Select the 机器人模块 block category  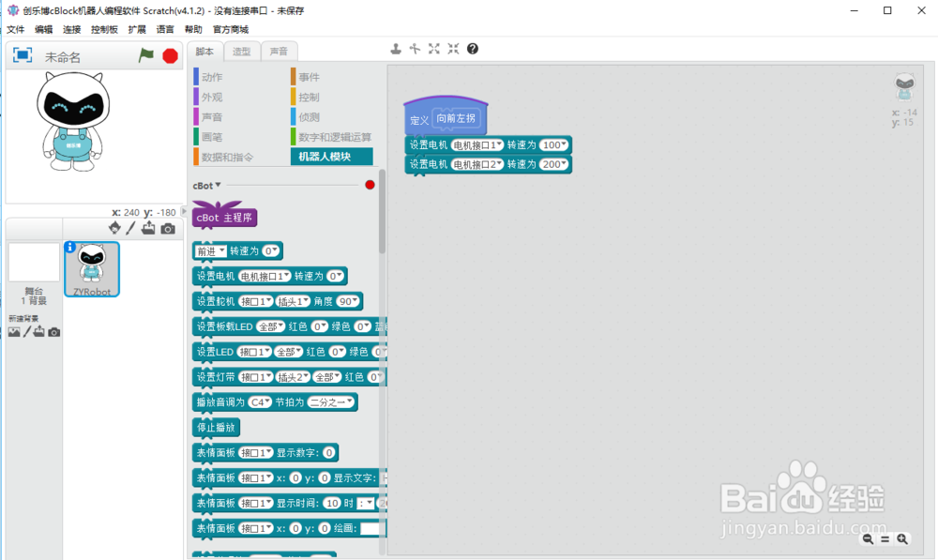[x=331, y=156]
